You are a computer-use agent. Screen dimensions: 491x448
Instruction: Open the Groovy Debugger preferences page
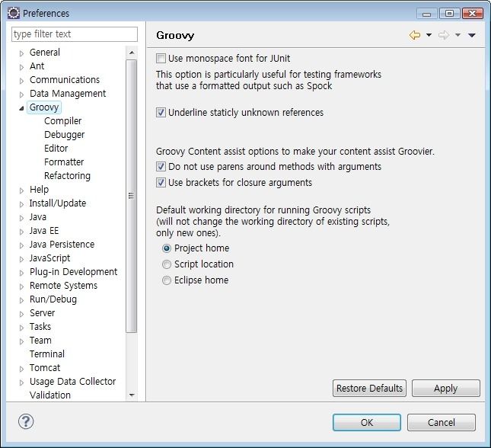tap(64, 135)
